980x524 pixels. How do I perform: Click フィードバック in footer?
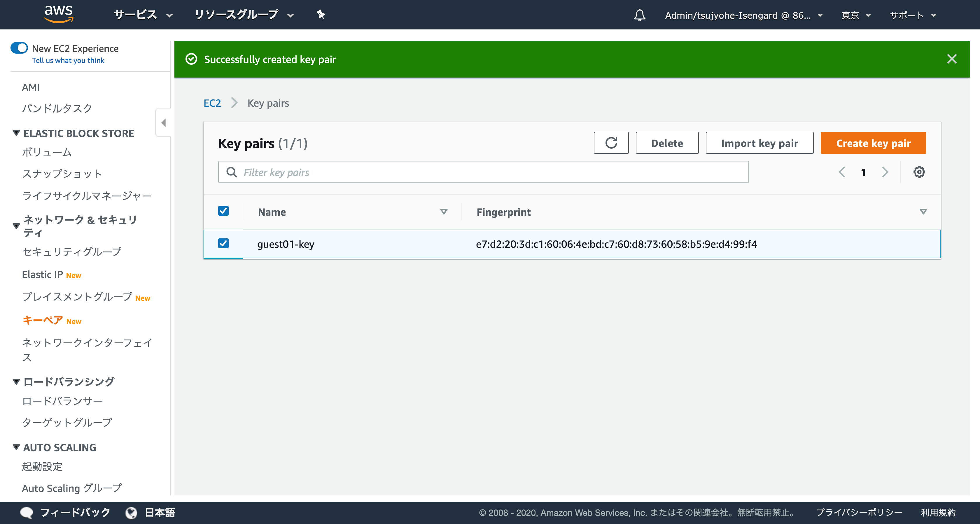(75, 513)
